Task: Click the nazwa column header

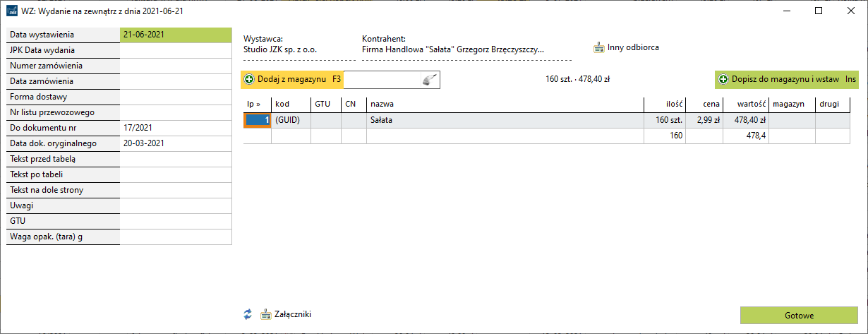Action: pyautogui.click(x=505, y=104)
